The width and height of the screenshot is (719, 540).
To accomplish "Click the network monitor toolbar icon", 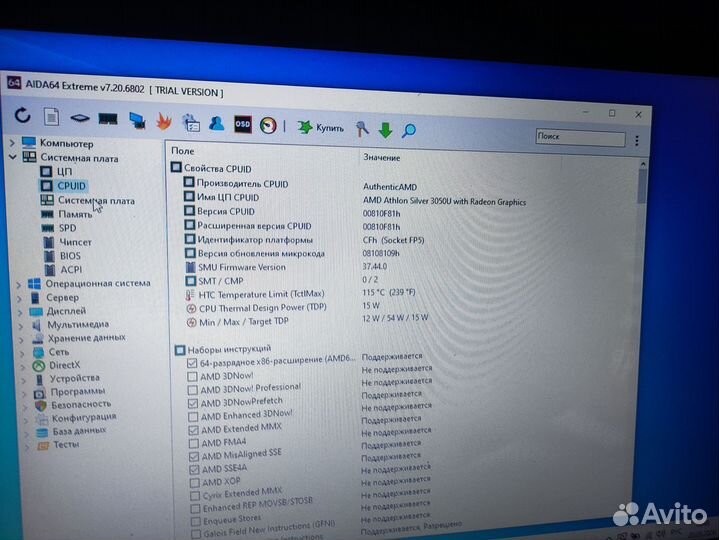I will point(137,121).
